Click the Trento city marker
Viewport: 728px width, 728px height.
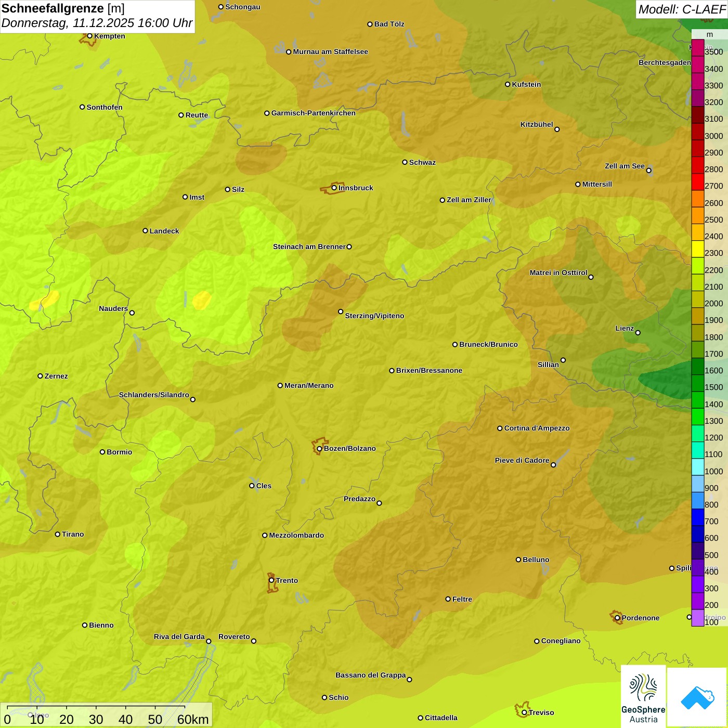click(x=271, y=580)
